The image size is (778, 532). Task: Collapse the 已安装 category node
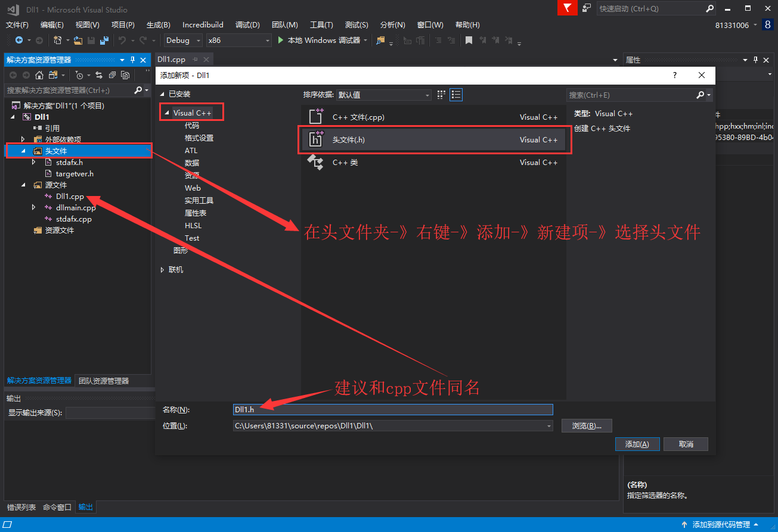click(163, 94)
